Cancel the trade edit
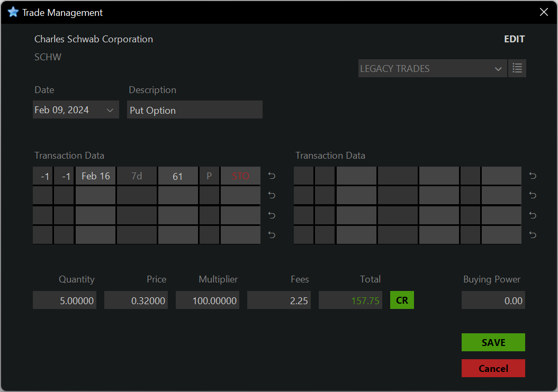558x392 pixels. pyautogui.click(x=493, y=368)
